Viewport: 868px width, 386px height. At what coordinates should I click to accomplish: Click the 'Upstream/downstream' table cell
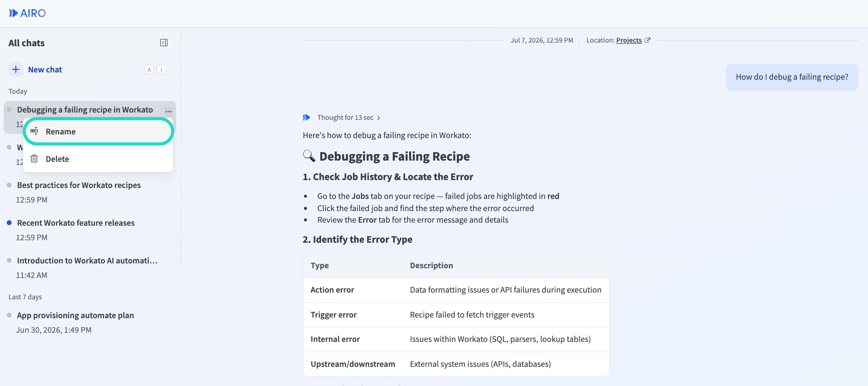click(x=353, y=364)
